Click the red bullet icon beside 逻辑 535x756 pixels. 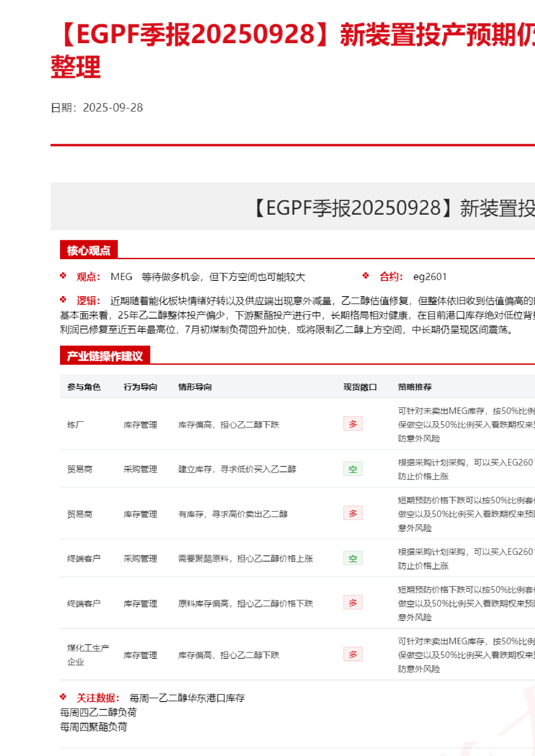click(63, 300)
